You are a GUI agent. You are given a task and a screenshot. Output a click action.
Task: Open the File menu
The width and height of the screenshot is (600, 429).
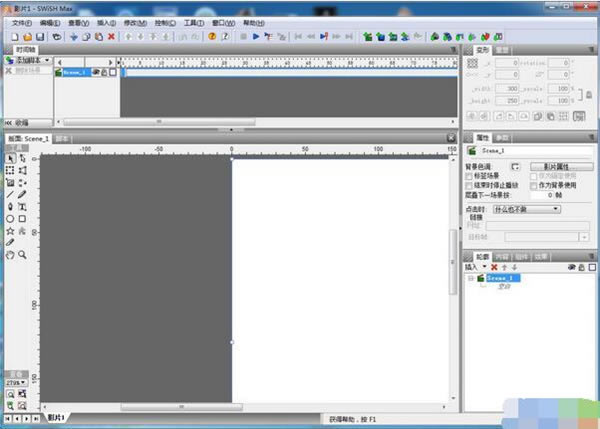(x=22, y=23)
